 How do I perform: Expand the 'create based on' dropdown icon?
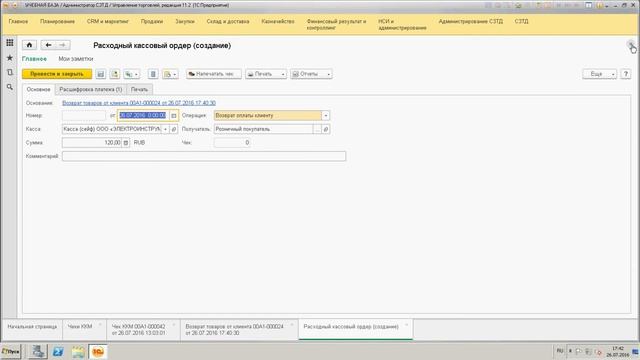(131, 74)
